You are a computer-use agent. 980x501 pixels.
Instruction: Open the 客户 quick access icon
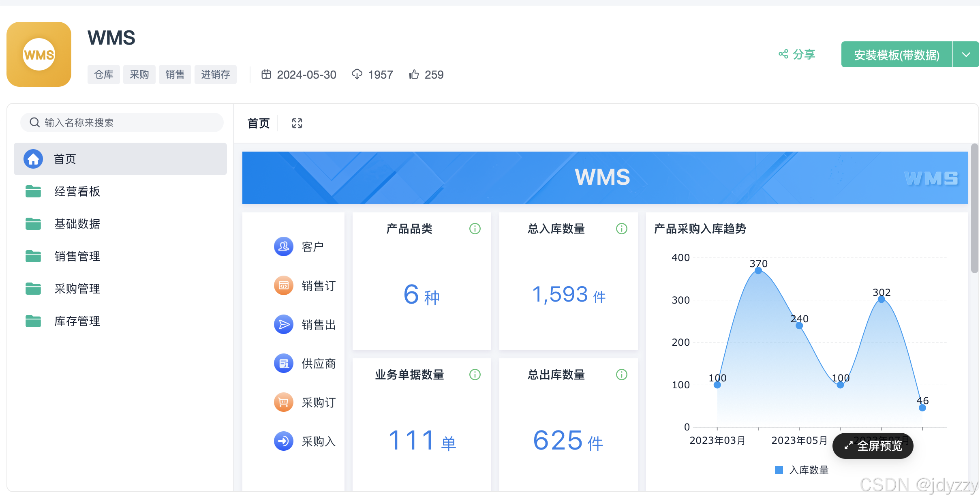coord(283,246)
